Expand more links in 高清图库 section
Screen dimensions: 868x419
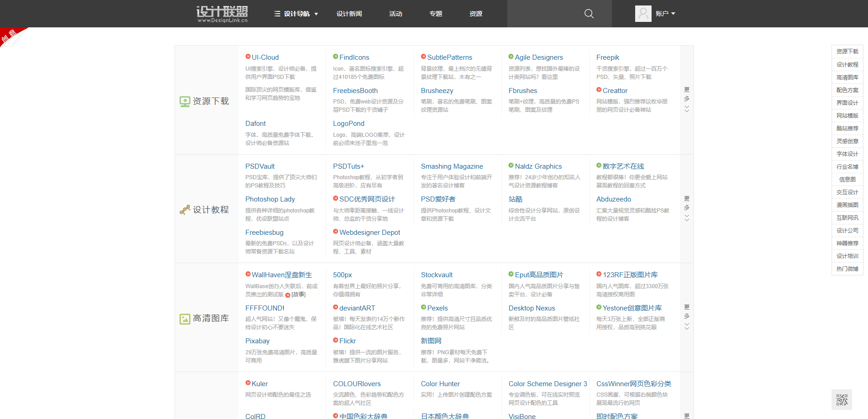tap(687, 317)
